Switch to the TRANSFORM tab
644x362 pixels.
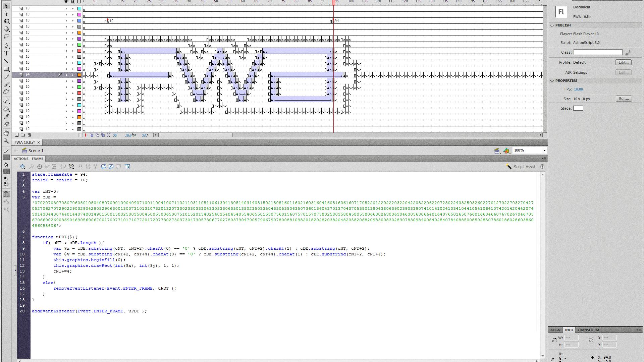coord(588,330)
